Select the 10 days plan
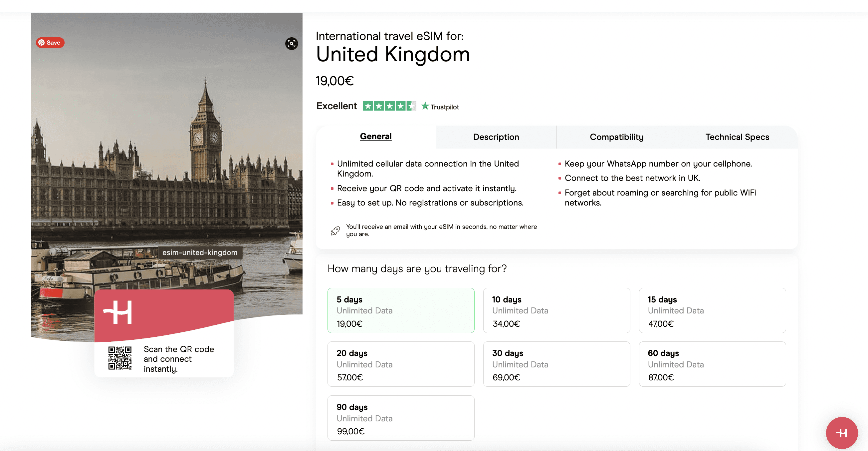The height and width of the screenshot is (451, 868). [x=556, y=310]
